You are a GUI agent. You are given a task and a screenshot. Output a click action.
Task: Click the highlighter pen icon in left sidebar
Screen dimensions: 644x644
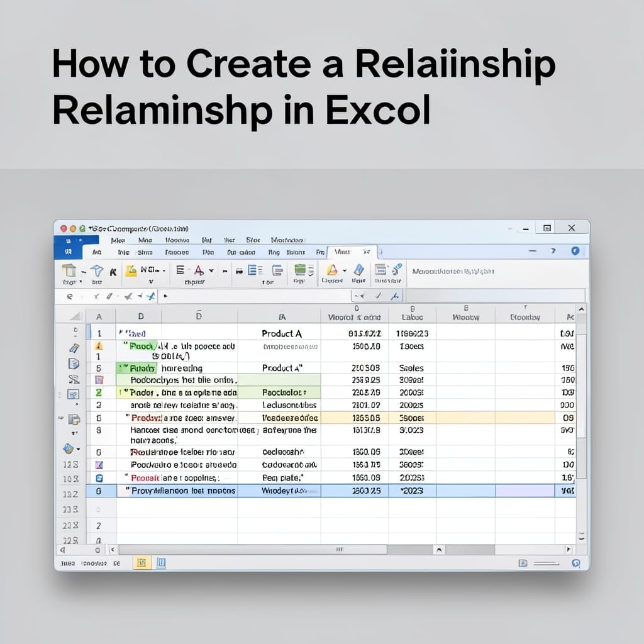74,348
